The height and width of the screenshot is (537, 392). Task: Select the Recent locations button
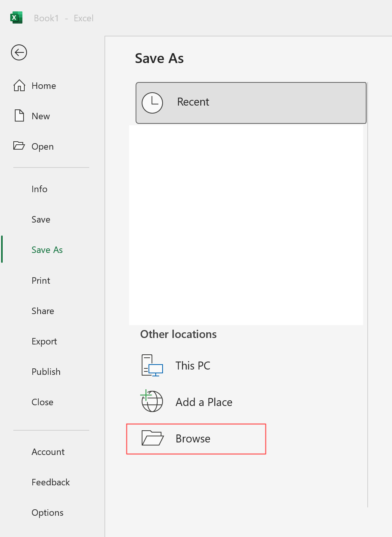(x=251, y=103)
